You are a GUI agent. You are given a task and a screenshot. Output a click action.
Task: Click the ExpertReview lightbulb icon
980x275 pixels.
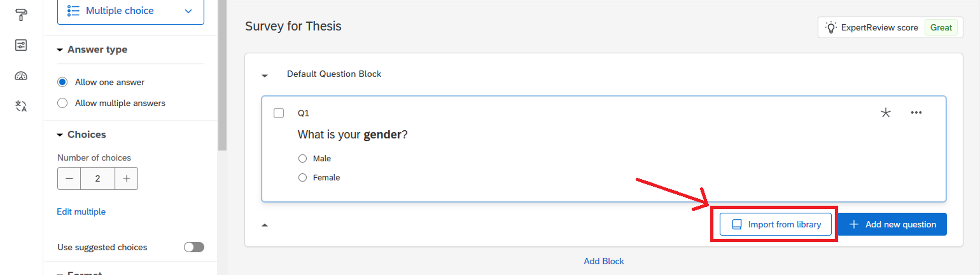(x=831, y=28)
